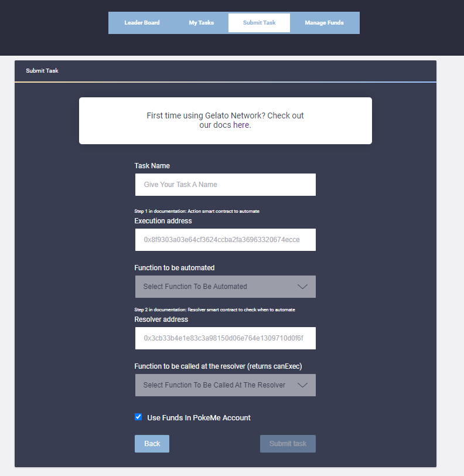
Task: Open the Gelato Network docs banner
Action: (x=225, y=120)
